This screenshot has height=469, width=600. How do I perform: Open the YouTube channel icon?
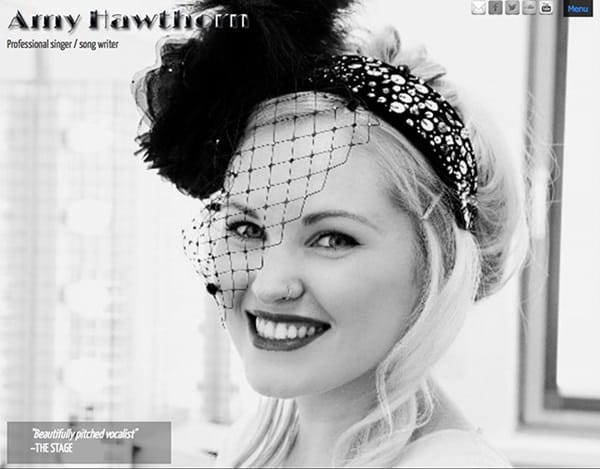[546, 8]
